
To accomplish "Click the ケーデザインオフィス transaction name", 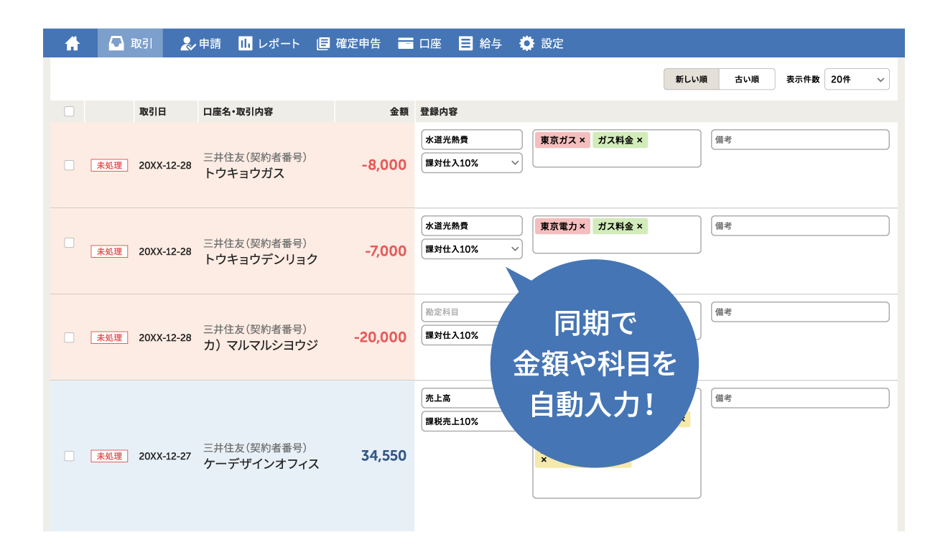I will coord(261,464).
